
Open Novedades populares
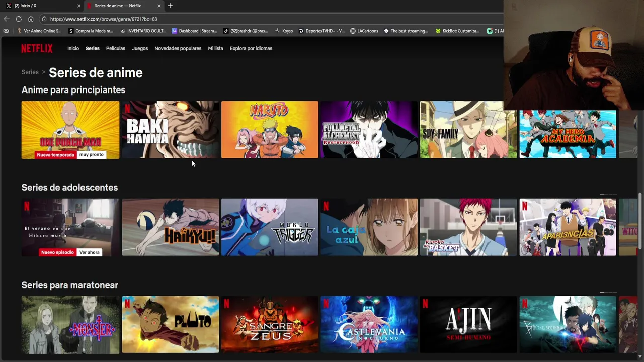coord(178,48)
